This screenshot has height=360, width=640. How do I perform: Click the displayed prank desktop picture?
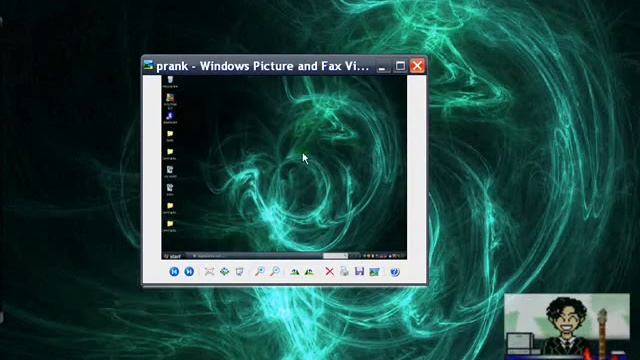pyautogui.click(x=284, y=167)
